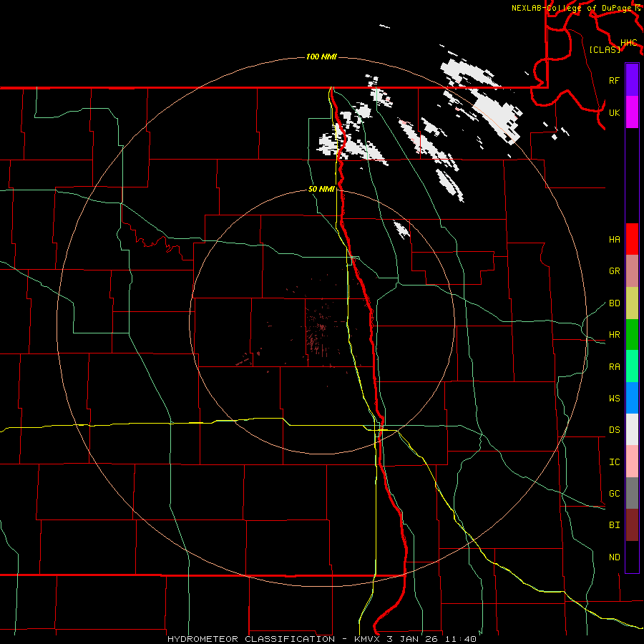
Task: Click the HA red legend swatch
Action: click(632, 239)
